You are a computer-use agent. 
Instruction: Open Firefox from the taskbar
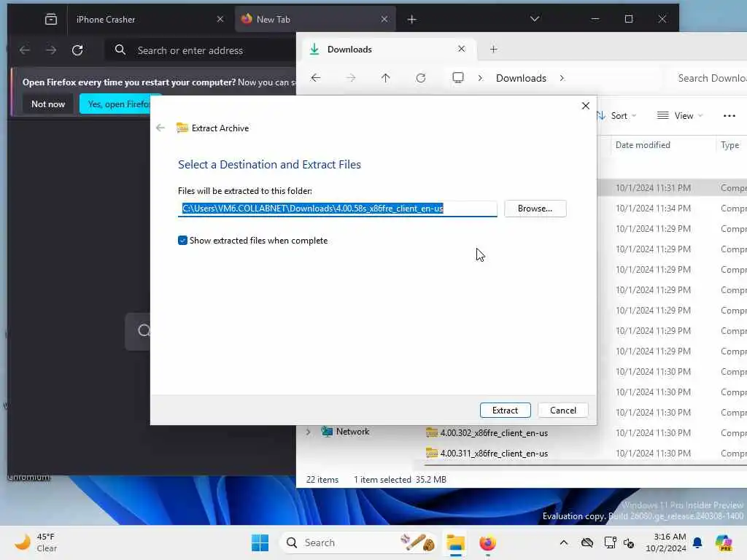coord(487,542)
